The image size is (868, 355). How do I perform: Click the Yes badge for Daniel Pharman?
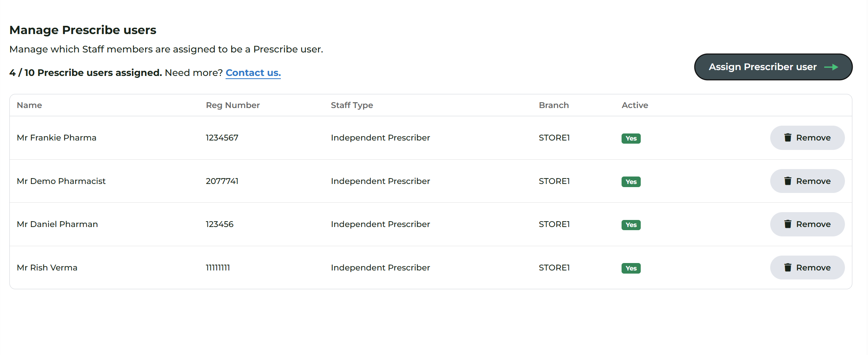[631, 225]
